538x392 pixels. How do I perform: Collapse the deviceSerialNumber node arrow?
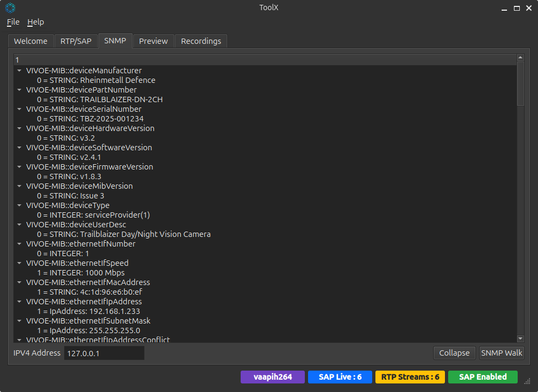click(20, 109)
